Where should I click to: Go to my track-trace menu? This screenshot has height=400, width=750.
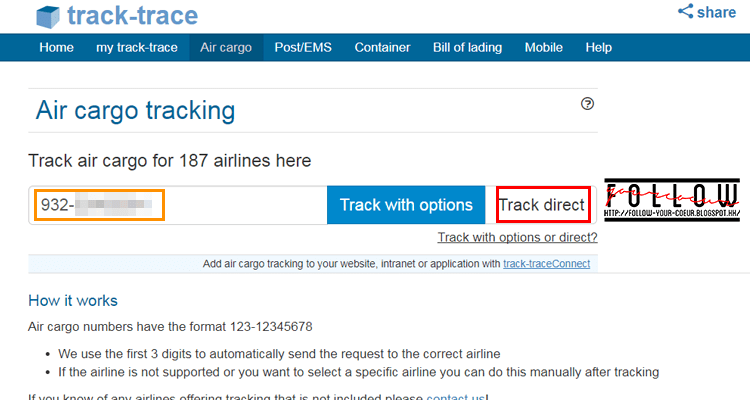[x=136, y=47]
